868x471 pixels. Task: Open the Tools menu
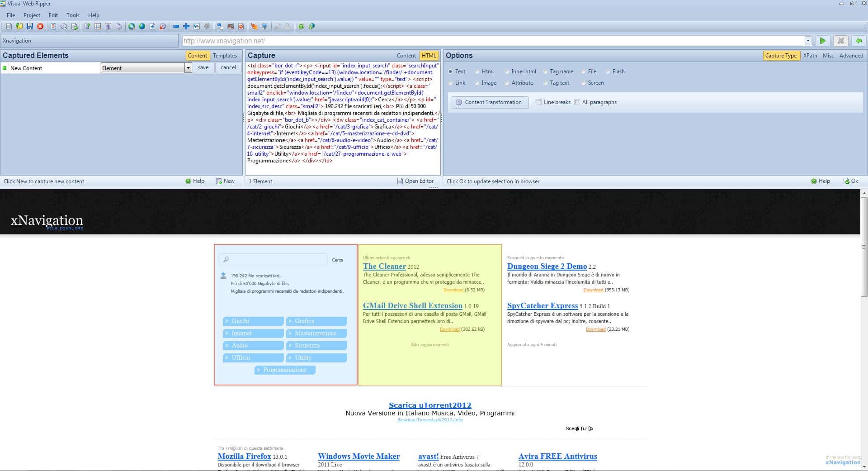tap(73, 15)
